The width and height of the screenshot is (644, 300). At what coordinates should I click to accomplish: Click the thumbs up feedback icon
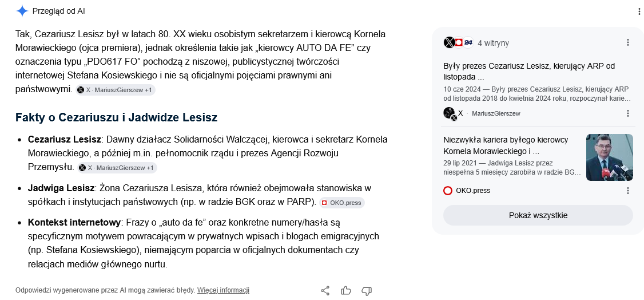coord(346,290)
